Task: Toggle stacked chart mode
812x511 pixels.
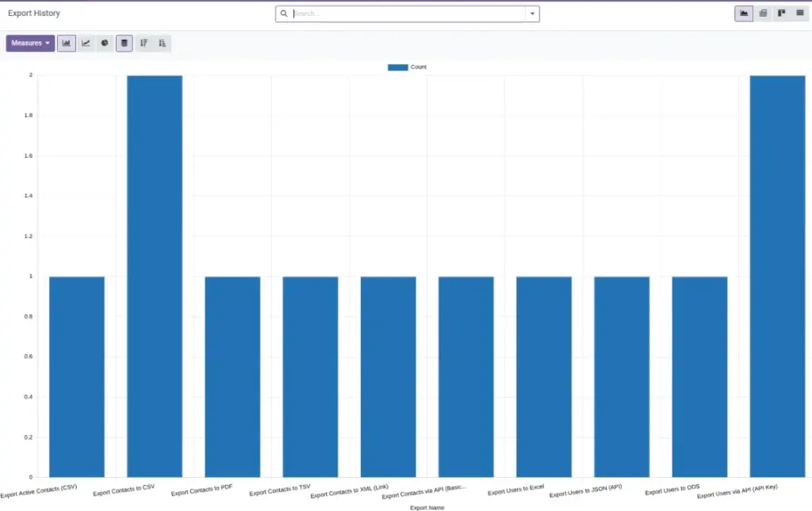Action: click(124, 43)
